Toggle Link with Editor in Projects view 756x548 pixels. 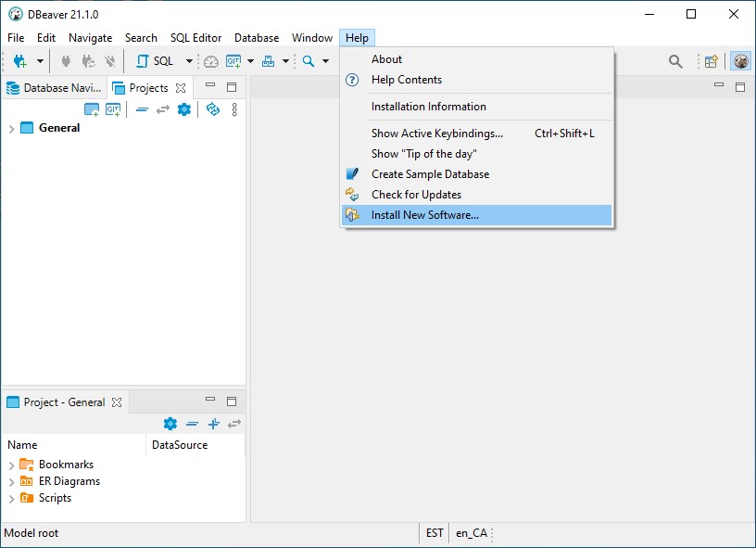[163, 110]
